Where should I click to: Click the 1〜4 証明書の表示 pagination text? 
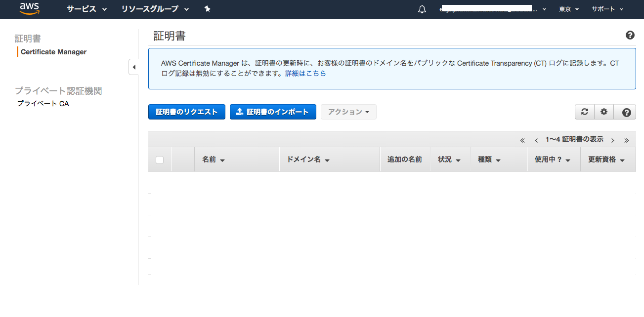click(574, 140)
